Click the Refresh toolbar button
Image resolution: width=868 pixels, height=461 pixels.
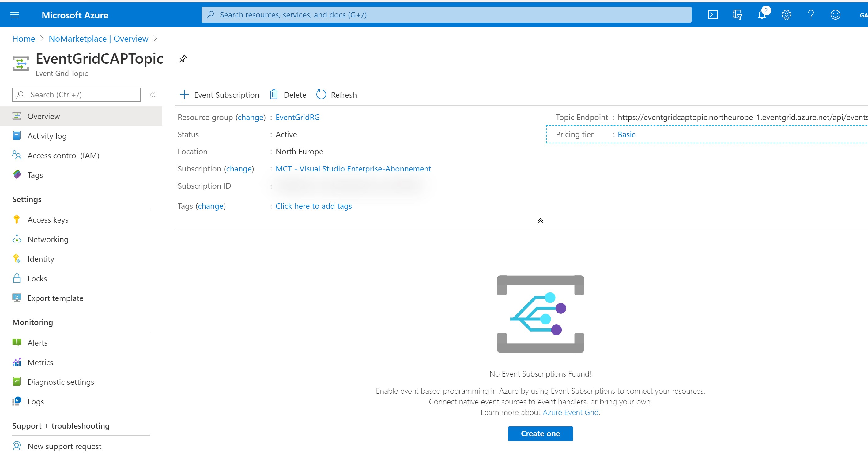click(336, 95)
